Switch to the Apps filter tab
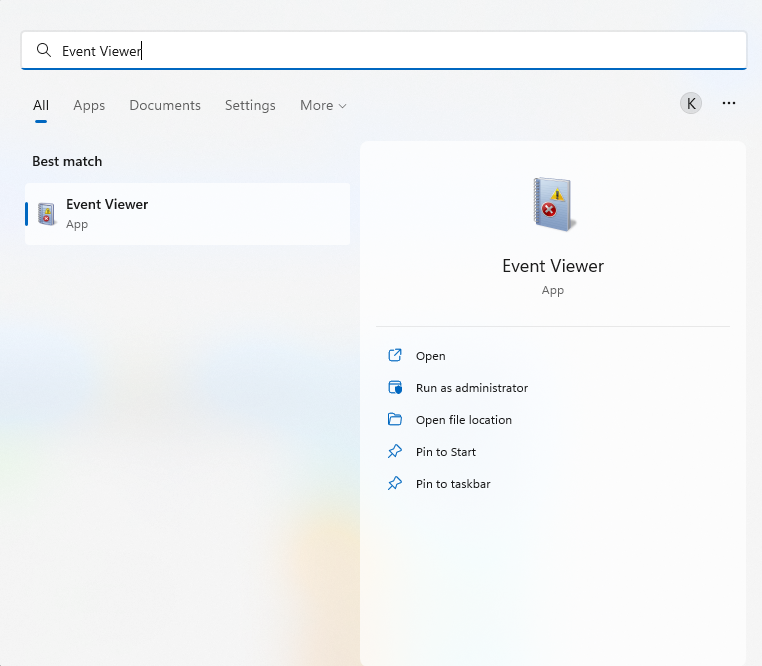 coord(89,105)
